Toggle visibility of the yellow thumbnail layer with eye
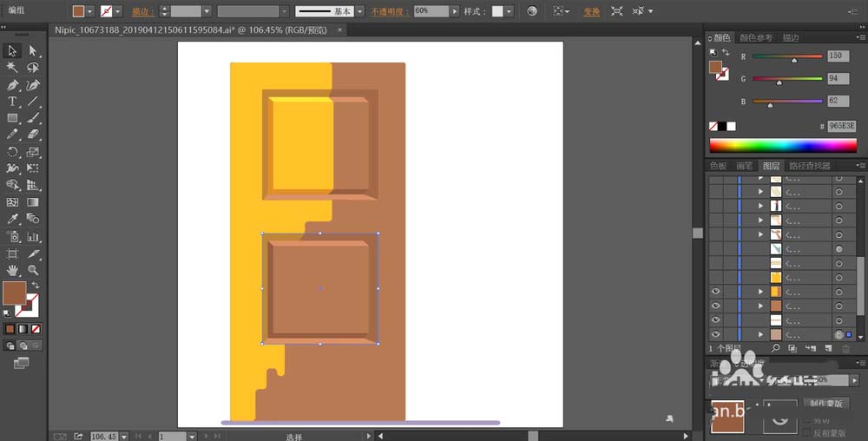The height and width of the screenshot is (441, 868). point(716,292)
